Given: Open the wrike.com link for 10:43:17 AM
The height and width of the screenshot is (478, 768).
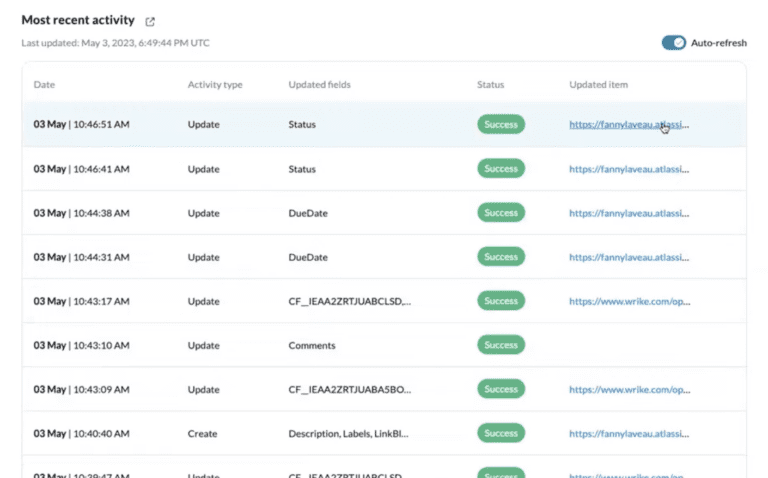Looking at the screenshot, I should pyautogui.click(x=629, y=301).
